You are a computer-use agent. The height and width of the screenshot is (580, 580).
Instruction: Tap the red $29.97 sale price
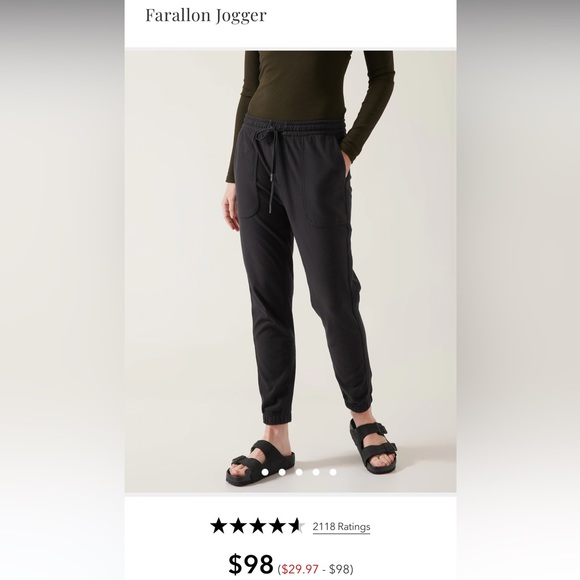[300, 569]
